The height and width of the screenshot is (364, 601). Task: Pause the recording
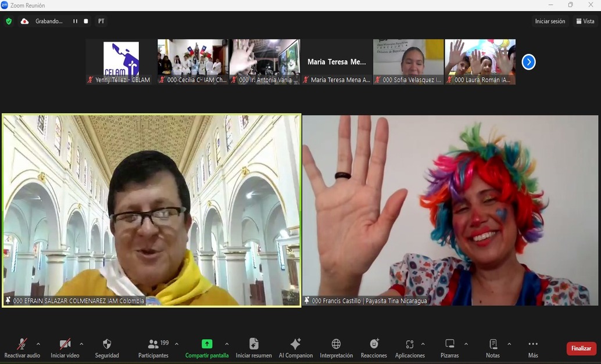tap(75, 21)
